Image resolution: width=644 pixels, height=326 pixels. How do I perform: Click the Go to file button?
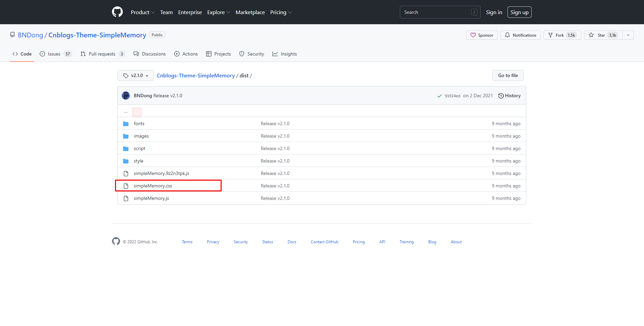click(x=508, y=75)
